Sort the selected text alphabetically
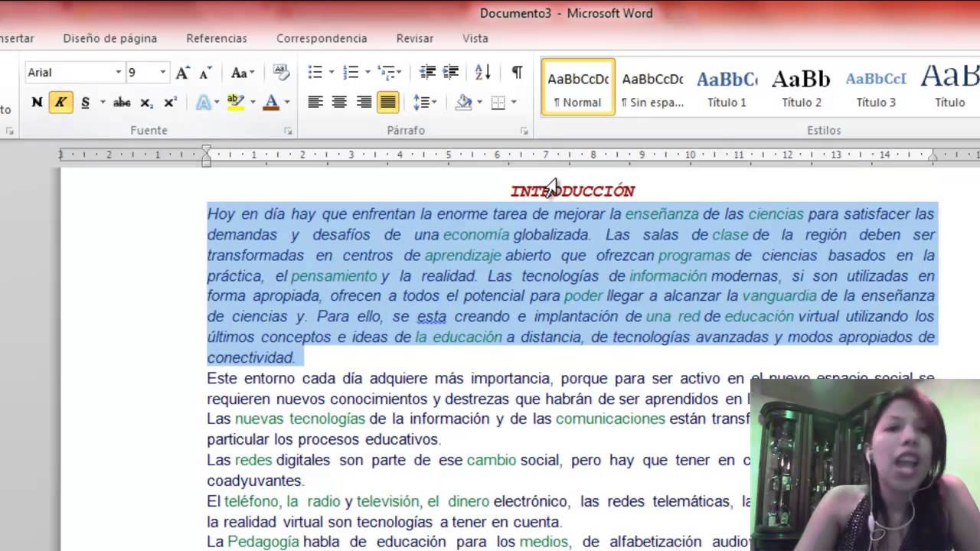Viewport: 980px width, 551px height. point(482,73)
